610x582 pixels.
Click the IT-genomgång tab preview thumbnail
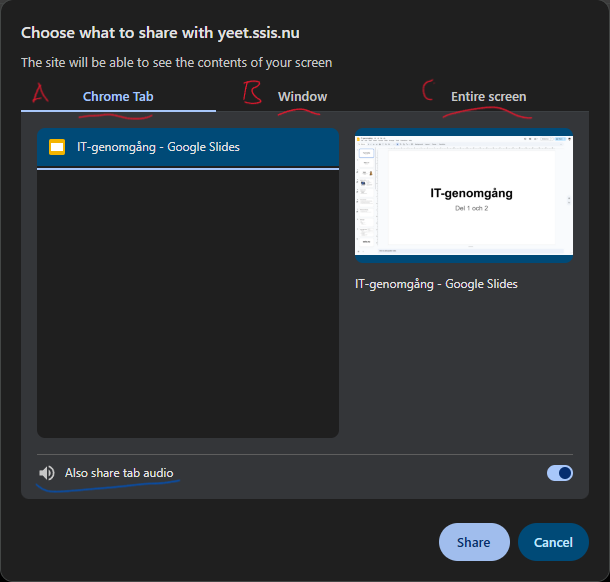click(x=464, y=195)
